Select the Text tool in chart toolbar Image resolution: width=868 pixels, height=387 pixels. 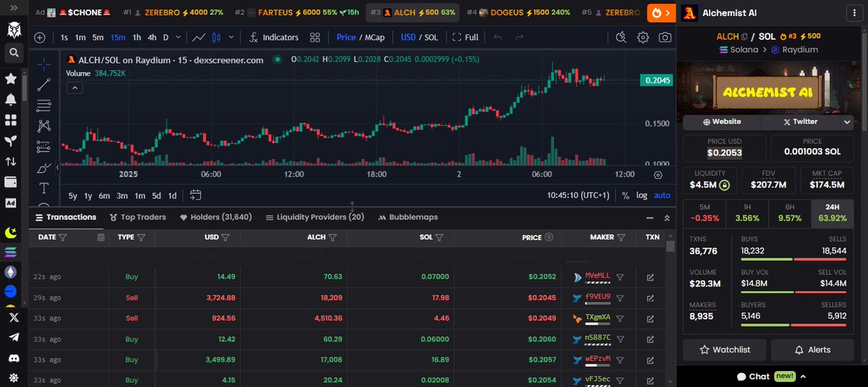click(x=44, y=188)
